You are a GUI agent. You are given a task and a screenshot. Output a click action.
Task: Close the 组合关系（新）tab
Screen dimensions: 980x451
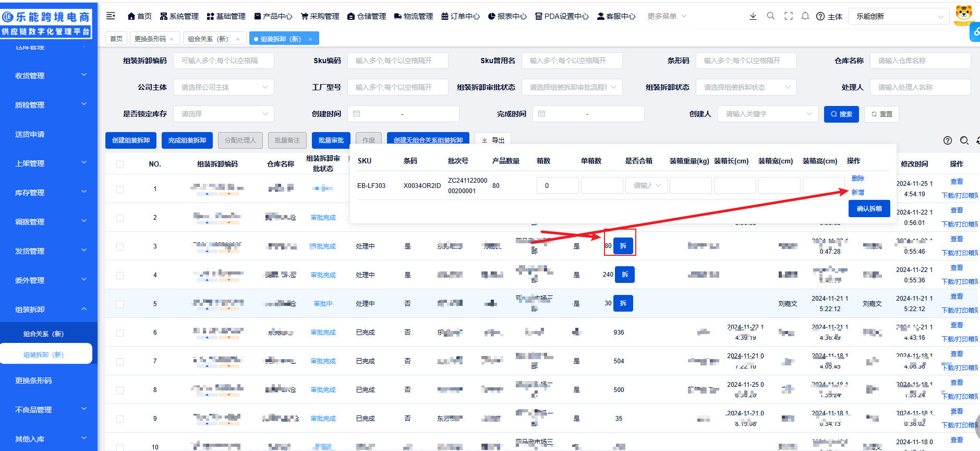[238, 39]
